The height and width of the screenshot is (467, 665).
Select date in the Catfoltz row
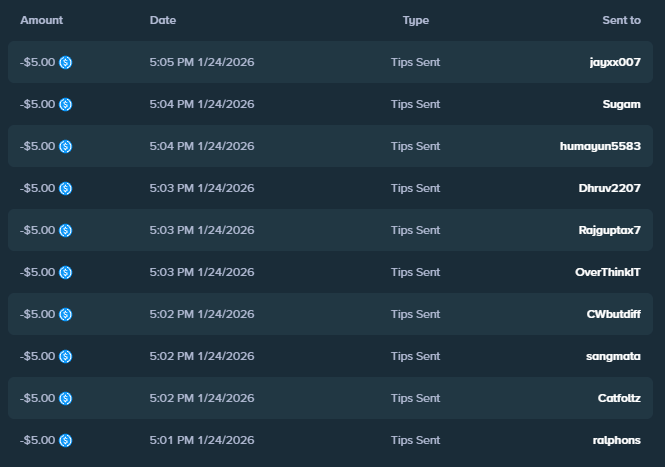coord(202,398)
